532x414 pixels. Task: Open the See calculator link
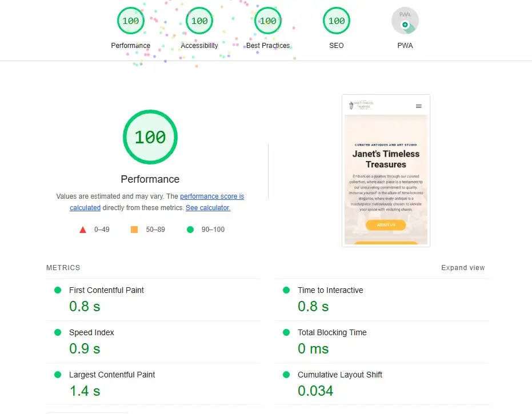(207, 207)
